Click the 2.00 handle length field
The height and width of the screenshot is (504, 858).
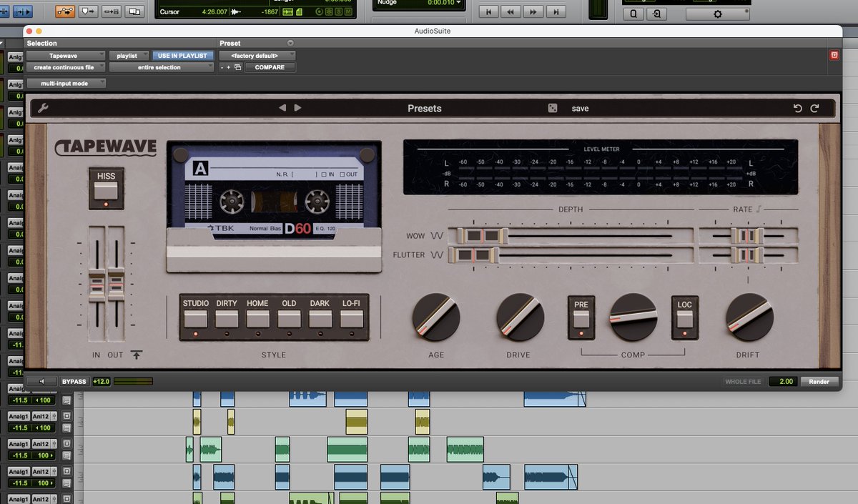784,382
